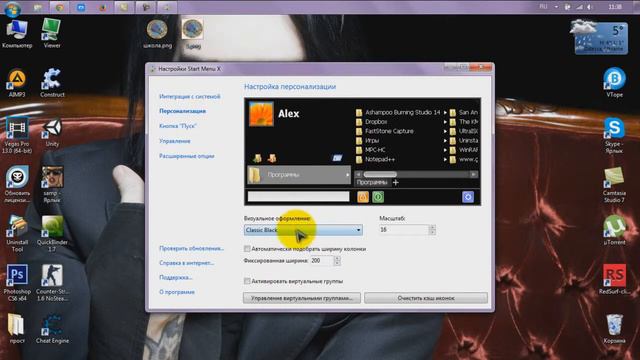Click the fixed width field showing 200
This screenshot has width=640, height=360.
coord(322,260)
